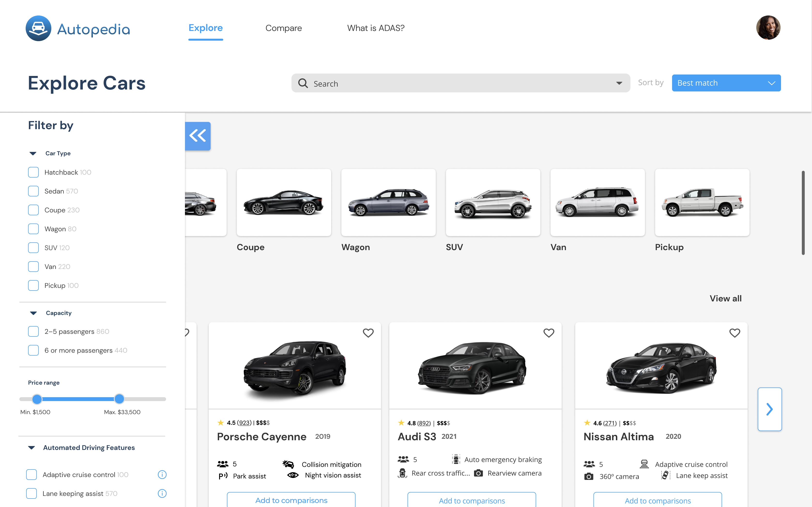This screenshot has width=812, height=507.
Task: Check the Van filter checkbox
Action: [x=33, y=267]
